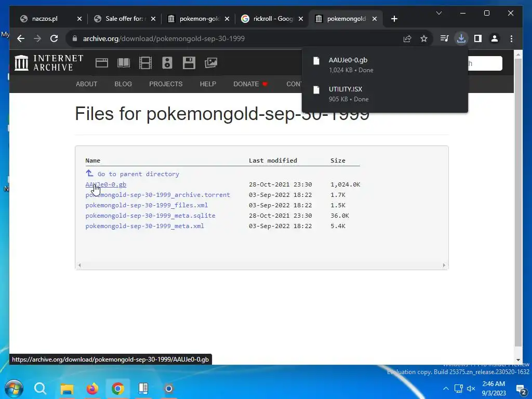Screen dimensions: 532x399
Task: Open taskbar Search icon
Action: click(40, 389)
